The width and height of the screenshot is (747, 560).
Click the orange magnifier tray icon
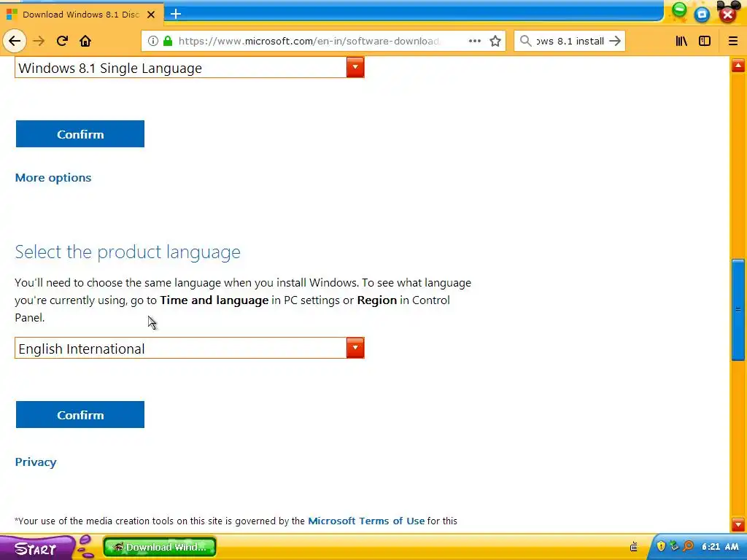(688, 546)
